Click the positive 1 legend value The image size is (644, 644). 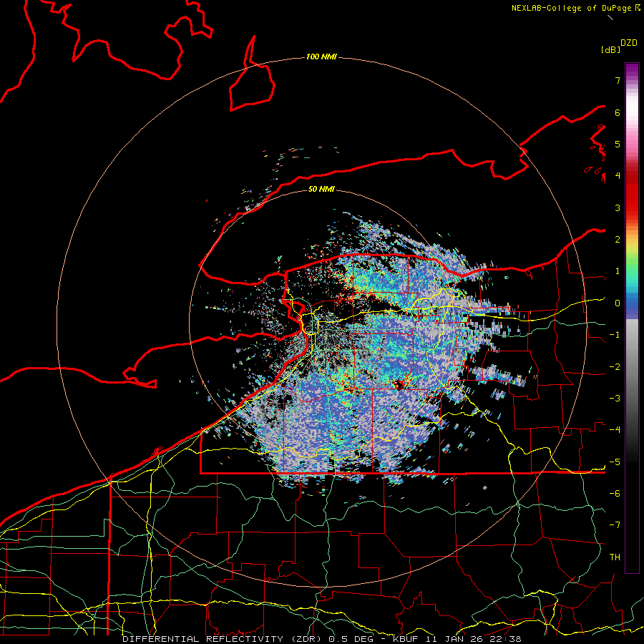pyautogui.click(x=618, y=271)
